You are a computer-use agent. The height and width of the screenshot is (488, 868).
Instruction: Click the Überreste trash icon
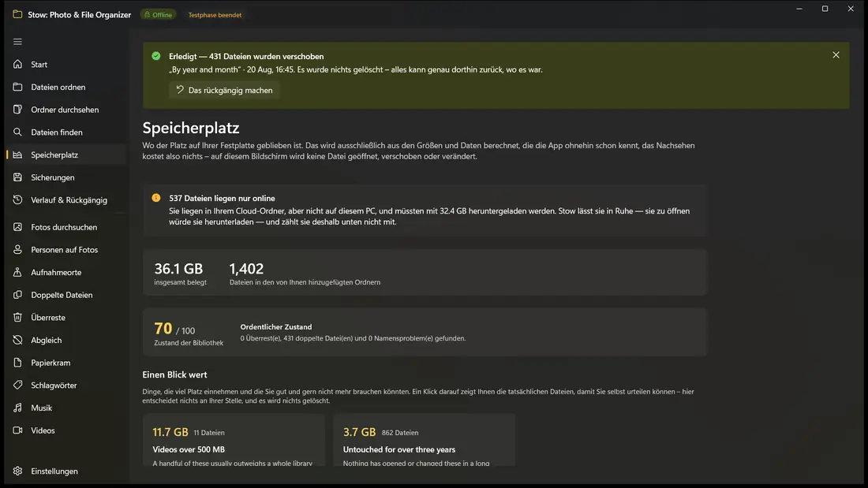[x=17, y=318]
